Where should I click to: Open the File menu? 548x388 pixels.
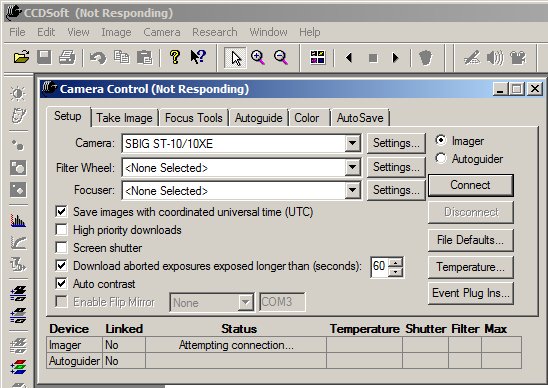tap(17, 32)
